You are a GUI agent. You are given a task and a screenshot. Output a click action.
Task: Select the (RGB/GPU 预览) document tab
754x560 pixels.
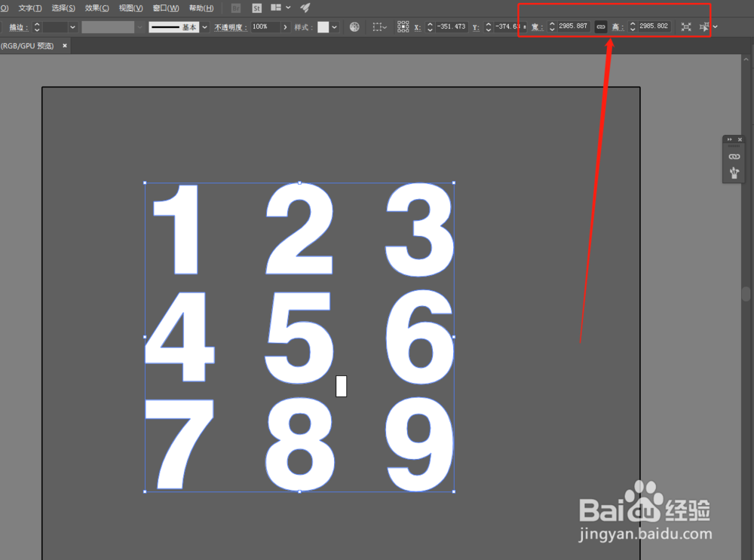pyautogui.click(x=27, y=46)
